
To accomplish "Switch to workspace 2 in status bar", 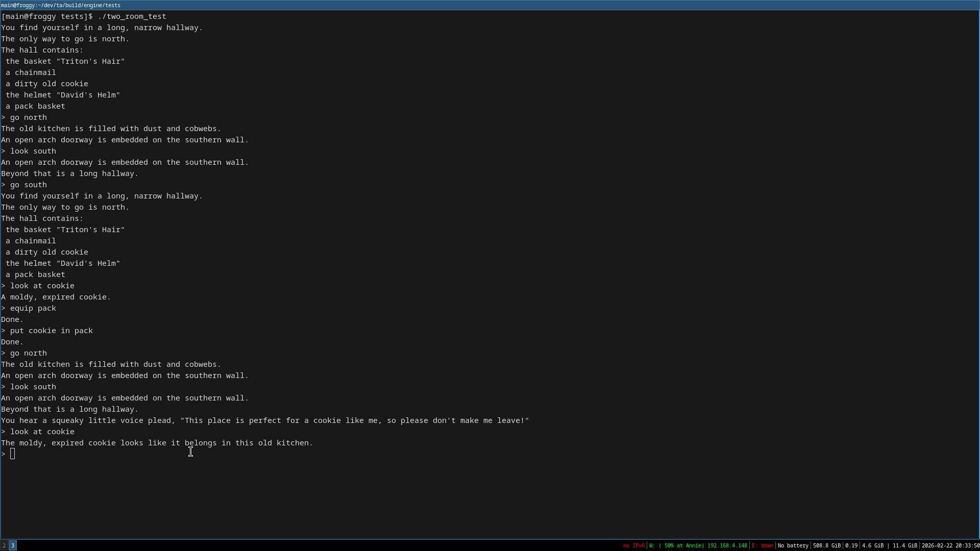I will (x=4, y=545).
